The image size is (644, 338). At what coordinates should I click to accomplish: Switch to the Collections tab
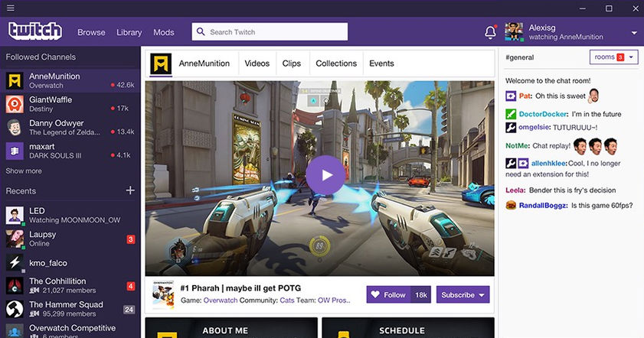coord(336,63)
